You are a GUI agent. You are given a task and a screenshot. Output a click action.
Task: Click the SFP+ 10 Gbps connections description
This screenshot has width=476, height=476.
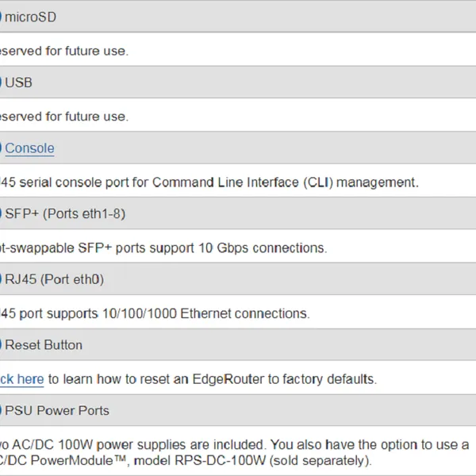tap(163, 248)
